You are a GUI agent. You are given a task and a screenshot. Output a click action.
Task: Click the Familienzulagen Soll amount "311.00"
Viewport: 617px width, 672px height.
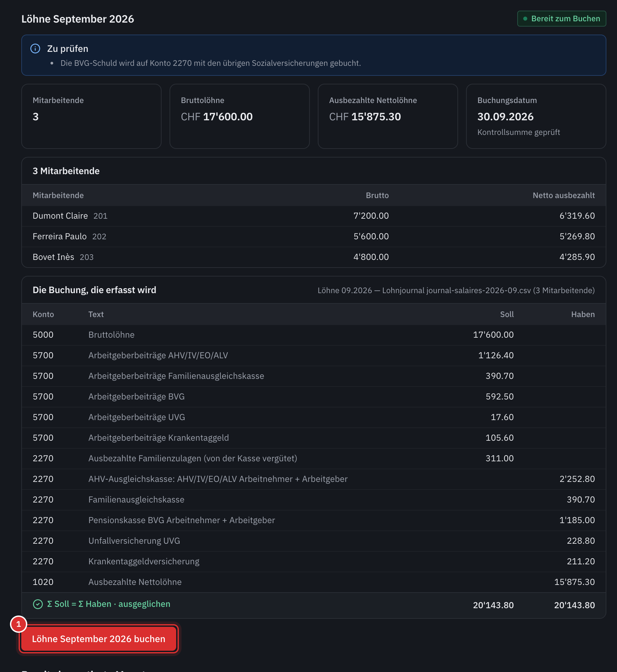coord(500,459)
